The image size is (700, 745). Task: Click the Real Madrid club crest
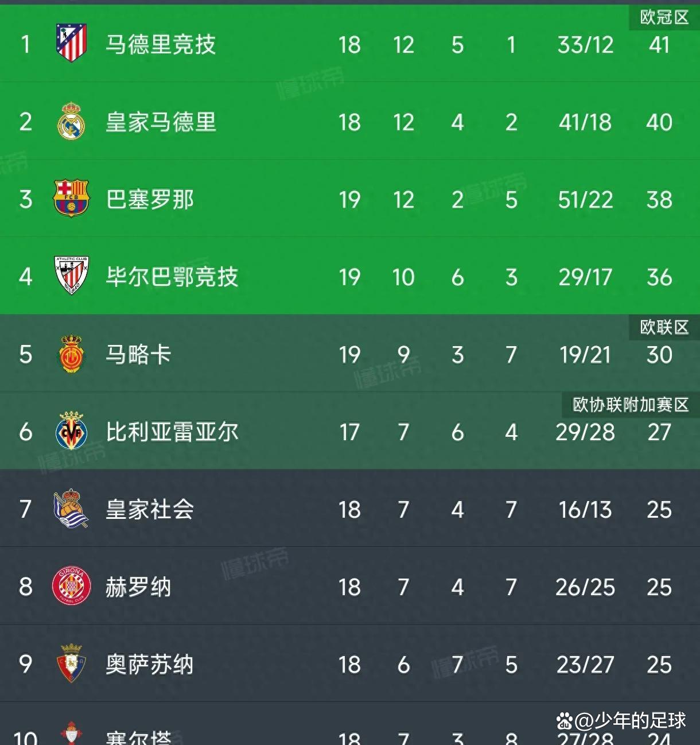[71, 122]
